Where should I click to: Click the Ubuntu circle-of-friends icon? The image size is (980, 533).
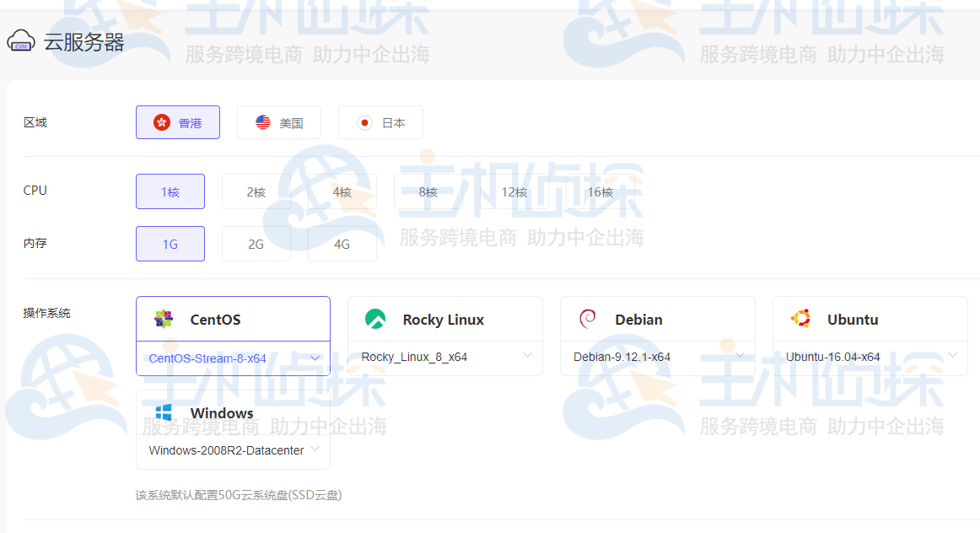(x=800, y=319)
